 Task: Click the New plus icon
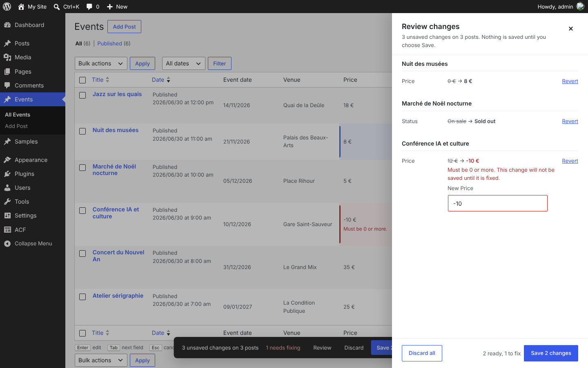pos(109,7)
